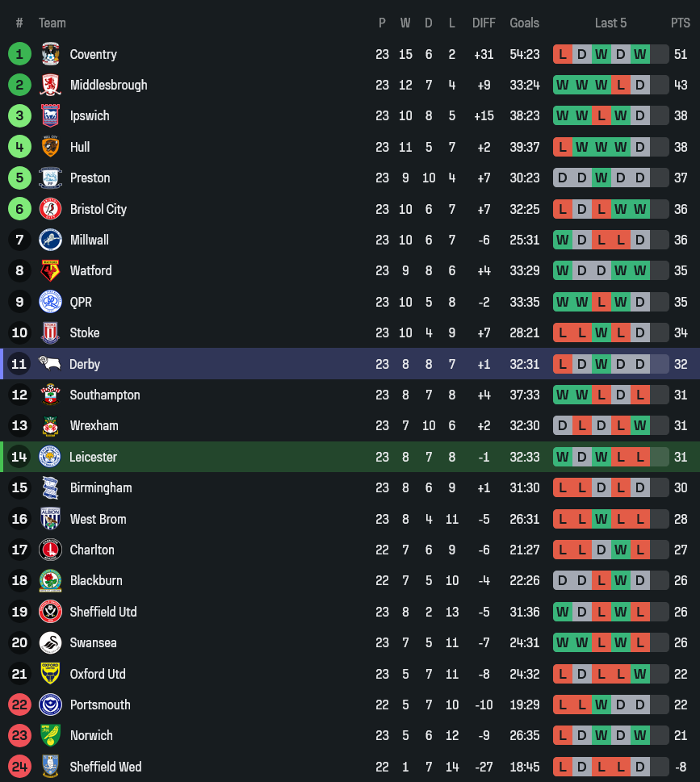The image size is (700, 782).
Task: Click Preston's first D form badge
Action: pos(563,178)
